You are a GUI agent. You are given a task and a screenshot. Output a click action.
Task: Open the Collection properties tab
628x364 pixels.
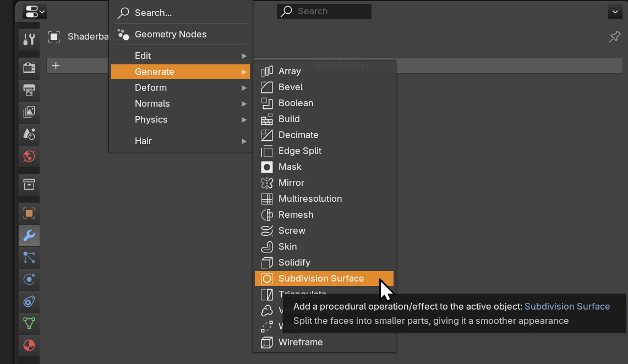(x=29, y=184)
